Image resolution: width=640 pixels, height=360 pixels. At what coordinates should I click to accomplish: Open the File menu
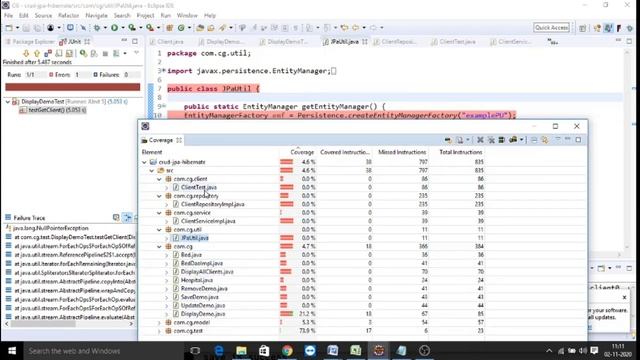(9, 16)
